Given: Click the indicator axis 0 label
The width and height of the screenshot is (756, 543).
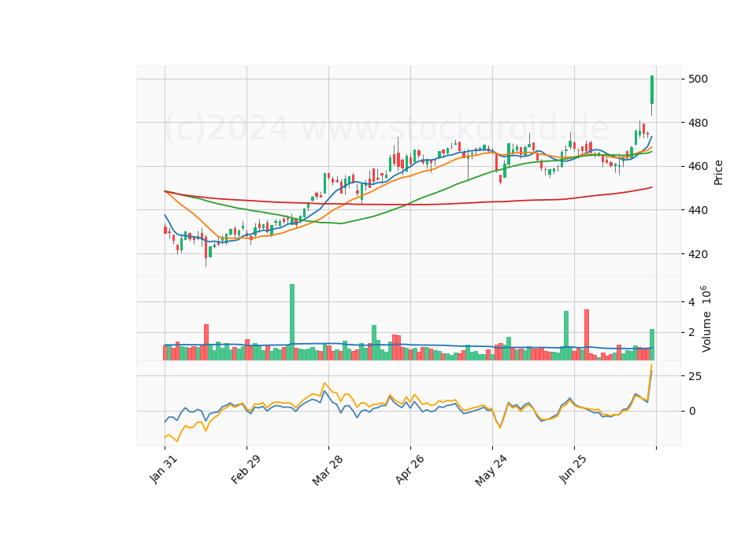Looking at the screenshot, I should click(692, 411).
